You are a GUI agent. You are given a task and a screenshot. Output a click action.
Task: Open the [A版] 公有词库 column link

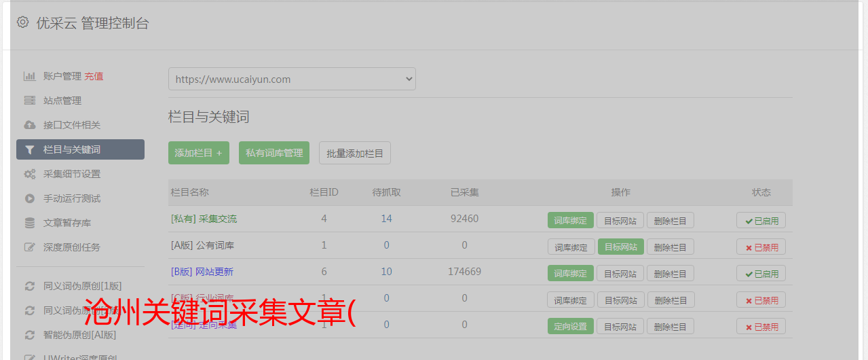pos(202,245)
